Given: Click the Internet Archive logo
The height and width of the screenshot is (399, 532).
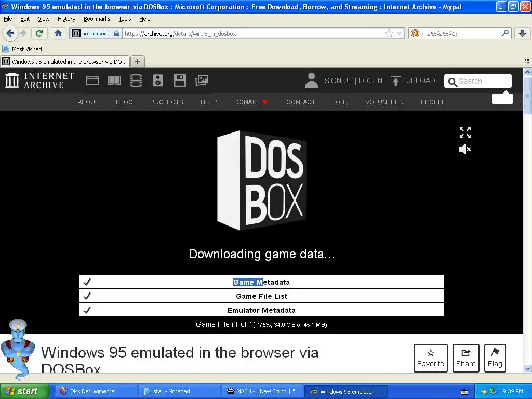Looking at the screenshot, I should pos(39,81).
